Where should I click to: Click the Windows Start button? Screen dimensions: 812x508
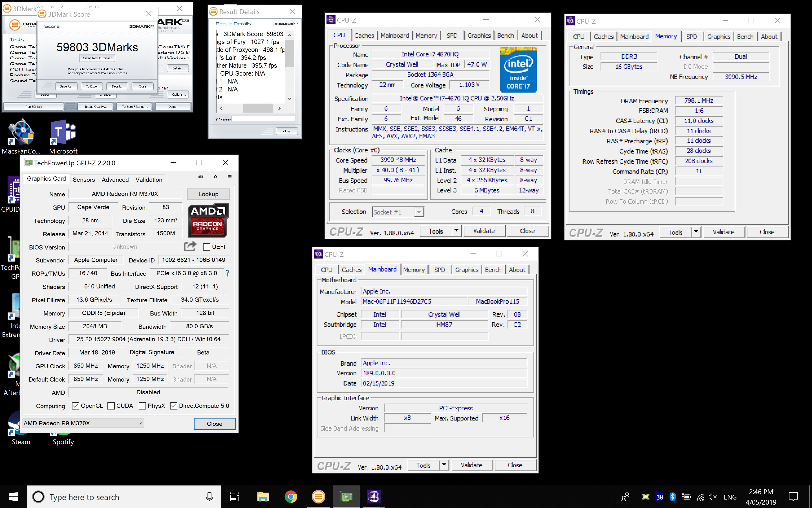14,497
